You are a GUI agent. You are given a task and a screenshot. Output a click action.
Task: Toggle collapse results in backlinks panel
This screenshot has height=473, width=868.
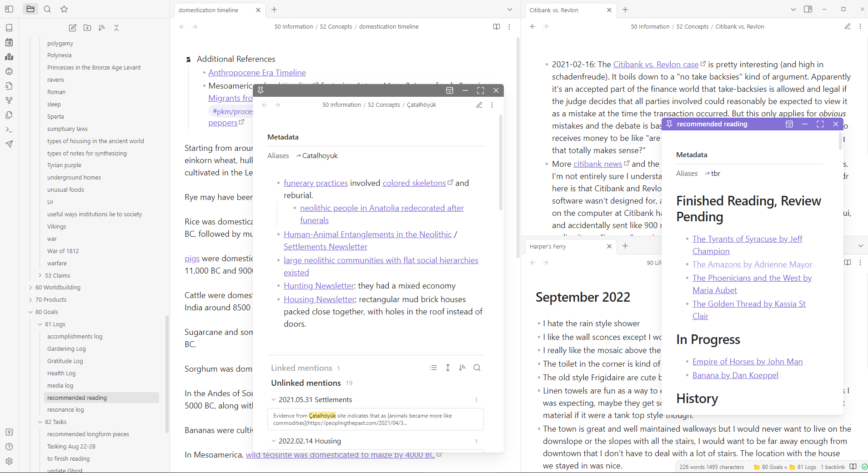pyautogui.click(x=433, y=368)
